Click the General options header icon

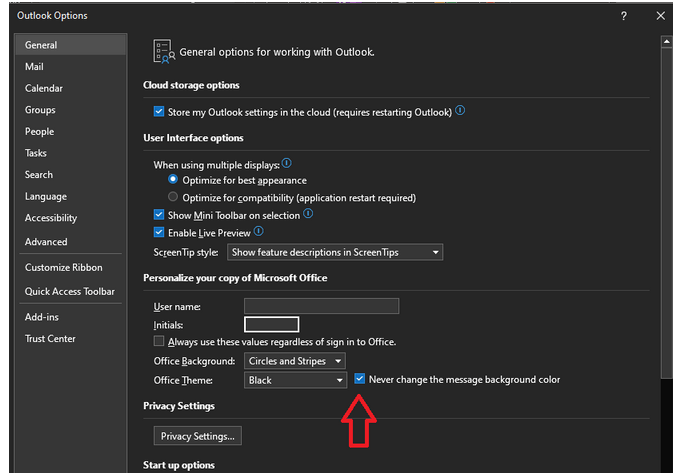click(x=164, y=52)
